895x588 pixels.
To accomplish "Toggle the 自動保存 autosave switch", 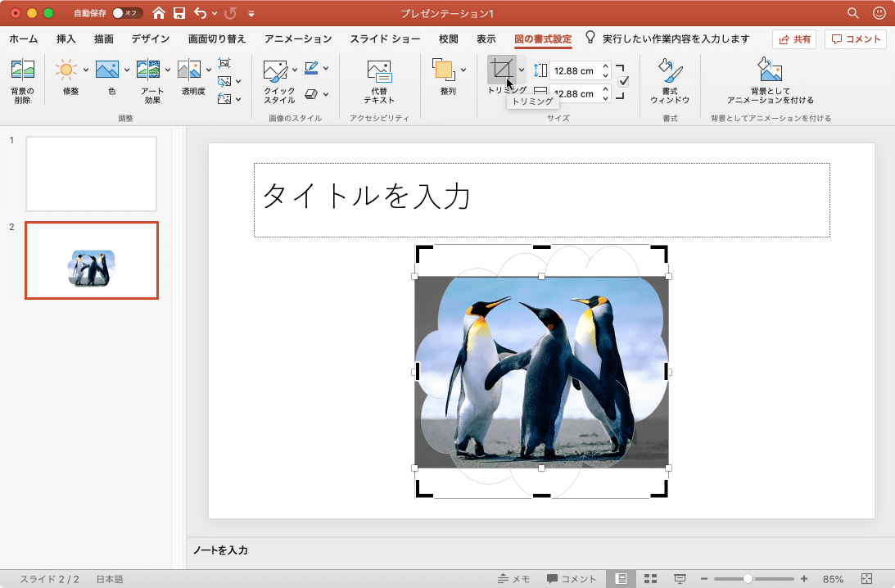I will [x=127, y=13].
